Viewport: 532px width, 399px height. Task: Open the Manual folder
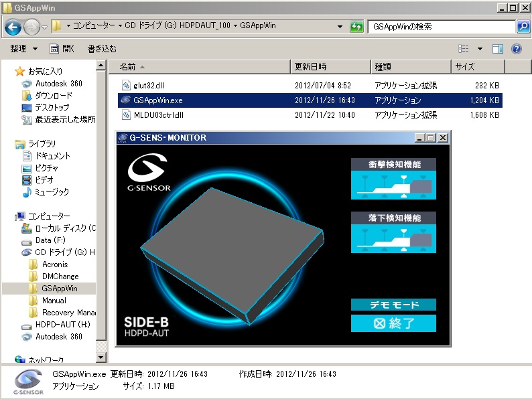tap(54, 301)
